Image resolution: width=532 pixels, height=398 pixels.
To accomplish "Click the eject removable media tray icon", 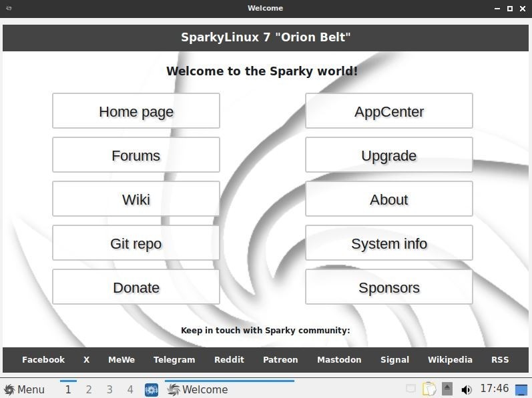I will pos(447,389).
